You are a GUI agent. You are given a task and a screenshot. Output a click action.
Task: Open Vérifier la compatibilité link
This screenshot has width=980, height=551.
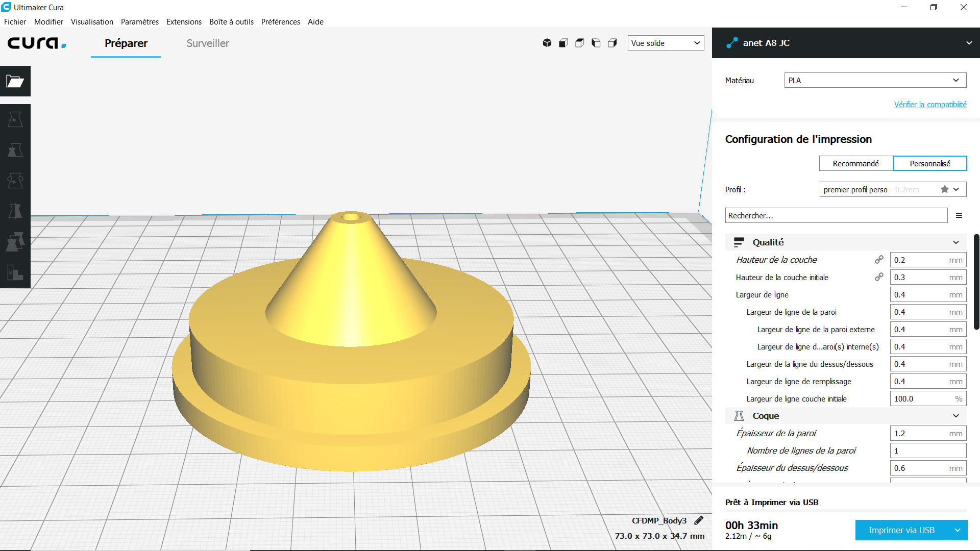[x=930, y=104]
